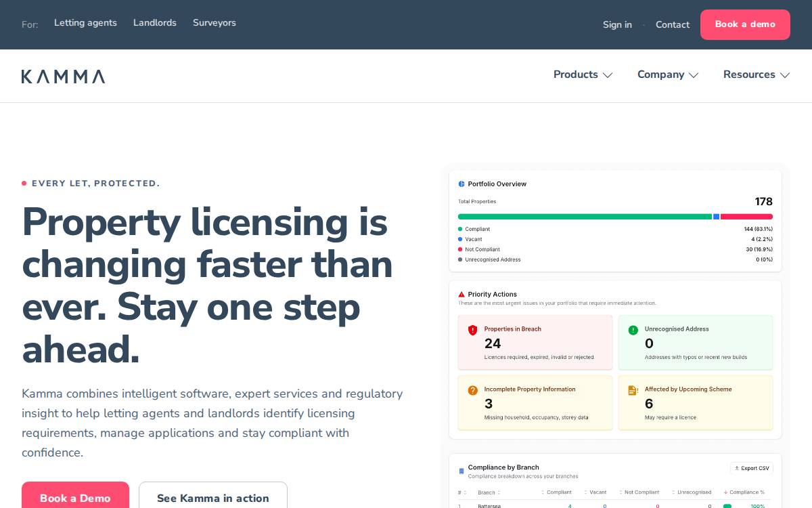Open the Affected by Upcoming Scheme card

(696, 403)
